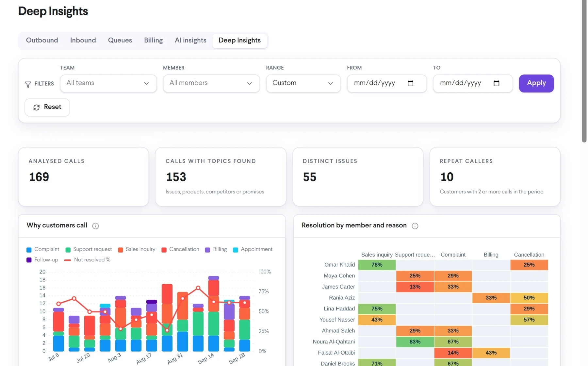Click Noura Al-Qahtani's 83% Support request cell
This screenshot has height=366, width=588.
(415, 342)
